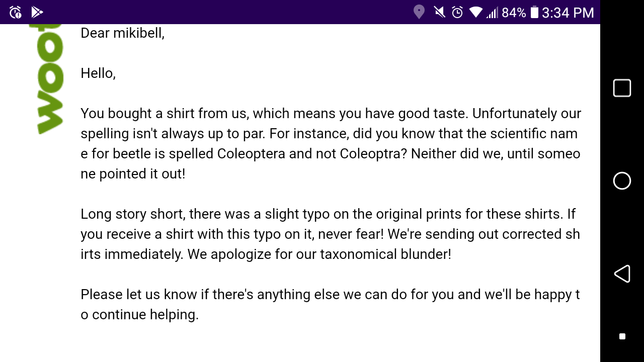
Task: Tap the alarm clock icon beside Wi-Fi
Action: pyautogui.click(x=457, y=12)
